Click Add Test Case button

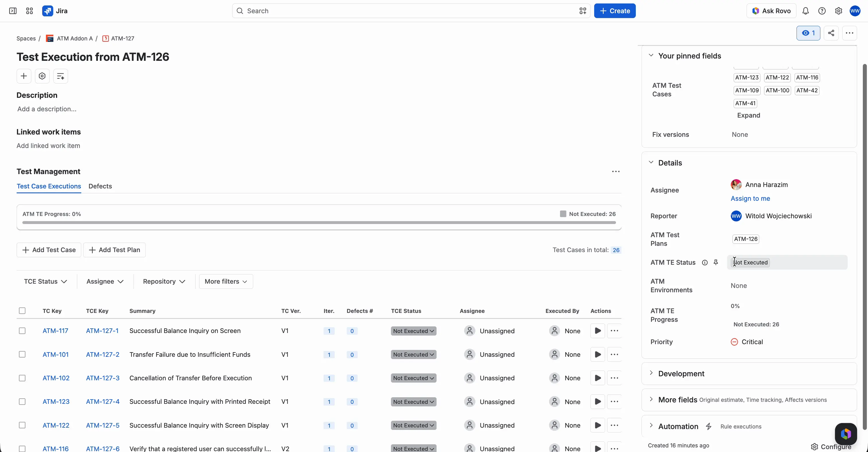pos(49,250)
